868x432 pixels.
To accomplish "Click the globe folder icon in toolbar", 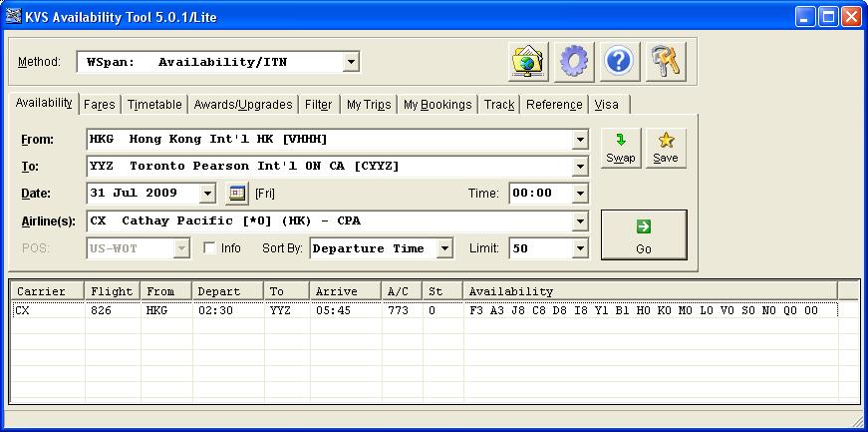I will point(527,62).
